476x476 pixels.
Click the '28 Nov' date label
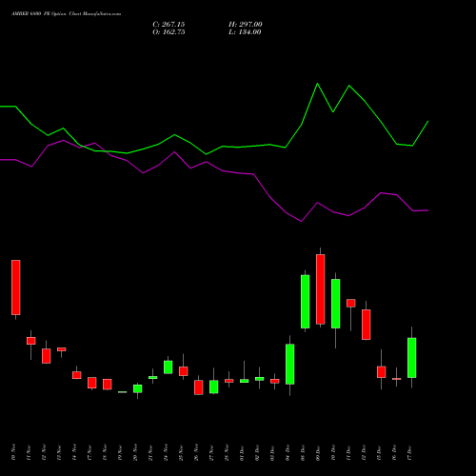pos(227,452)
